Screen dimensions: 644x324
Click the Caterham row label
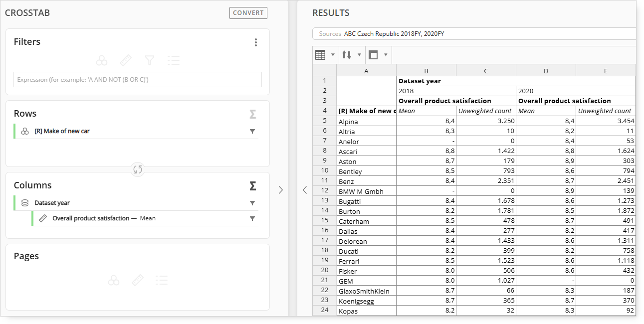click(x=354, y=221)
